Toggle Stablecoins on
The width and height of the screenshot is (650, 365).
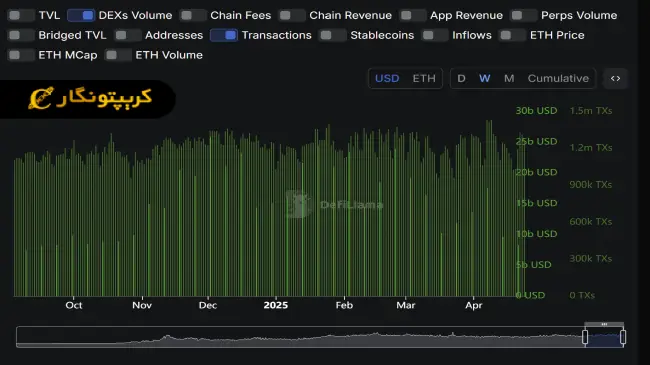[332, 35]
